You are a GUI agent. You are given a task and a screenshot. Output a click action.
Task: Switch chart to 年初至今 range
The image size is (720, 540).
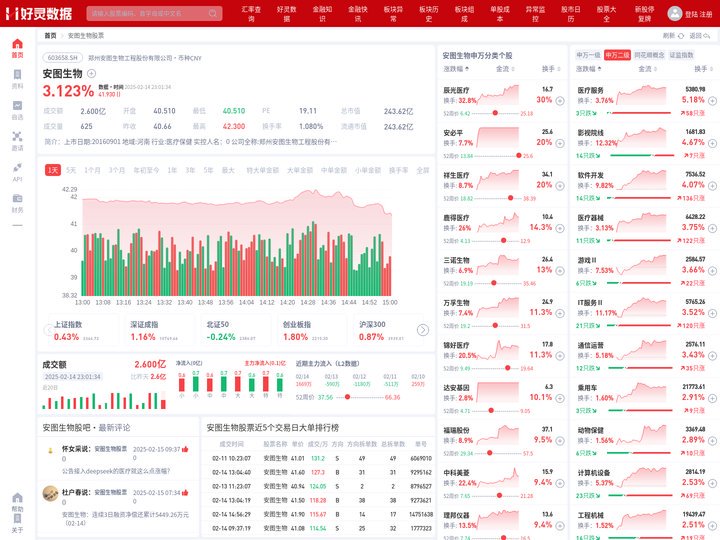pyautogui.click(x=146, y=170)
